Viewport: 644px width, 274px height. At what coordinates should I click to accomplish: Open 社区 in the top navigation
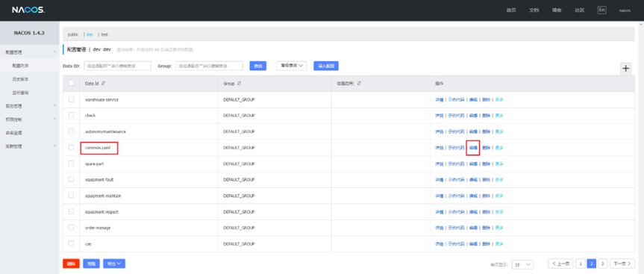click(580, 10)
